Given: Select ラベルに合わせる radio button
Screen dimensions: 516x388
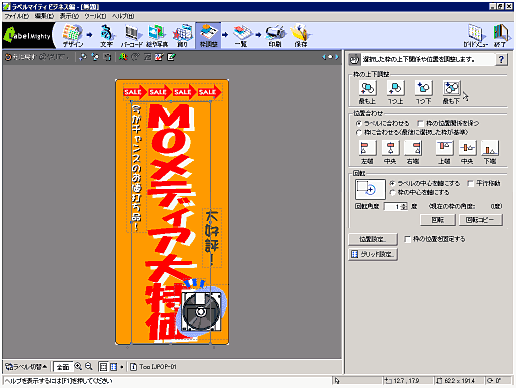Looking at the screenshot, I should 359,123.
